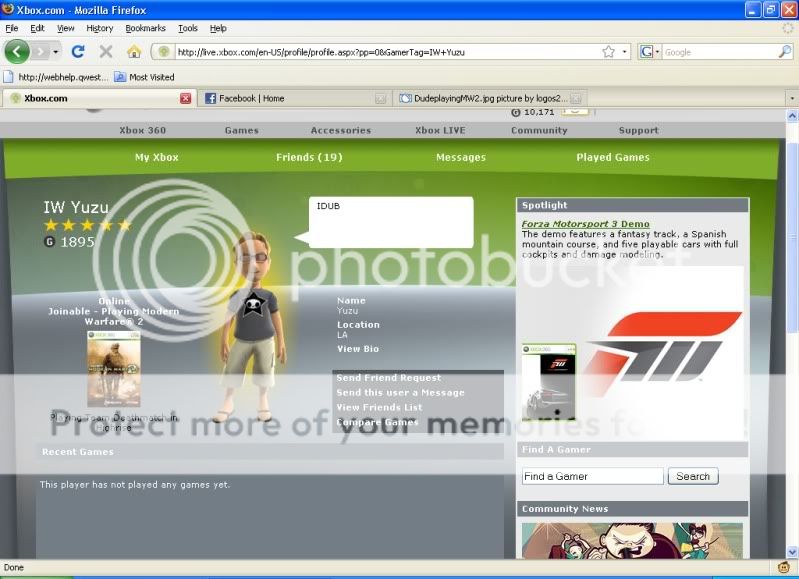Click the IW Yuzu avatar figure

point(251,327)
